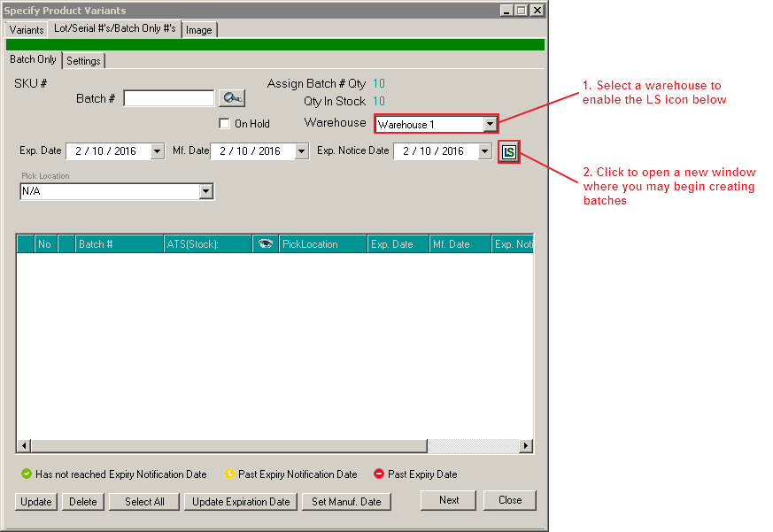Open the Pick Location dropdown
Image resolution: width=773 pixels, height=532 pixels.
206,191
